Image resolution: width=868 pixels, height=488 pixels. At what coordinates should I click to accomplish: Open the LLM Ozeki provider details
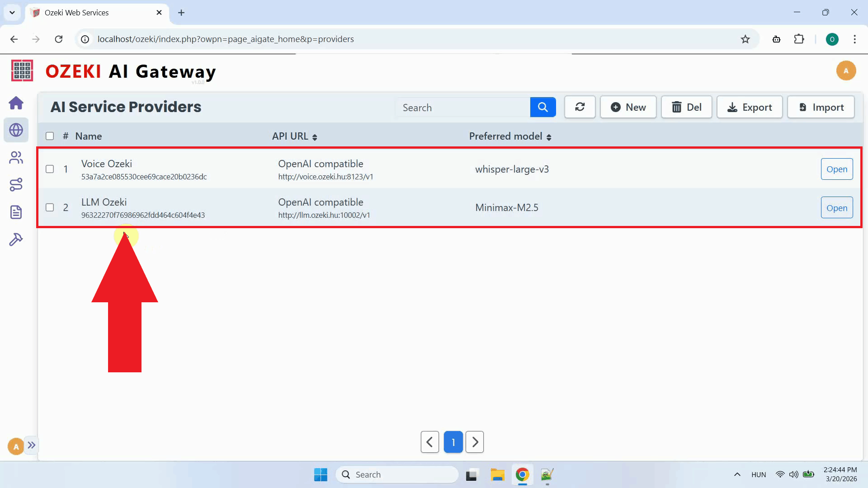[x=836, y=207]
